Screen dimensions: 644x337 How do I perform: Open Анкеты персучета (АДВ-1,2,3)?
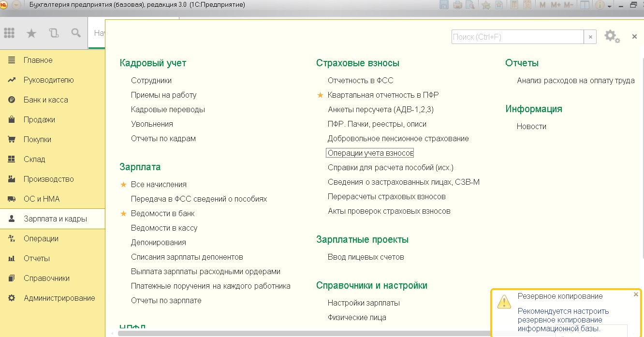point(381,109)
